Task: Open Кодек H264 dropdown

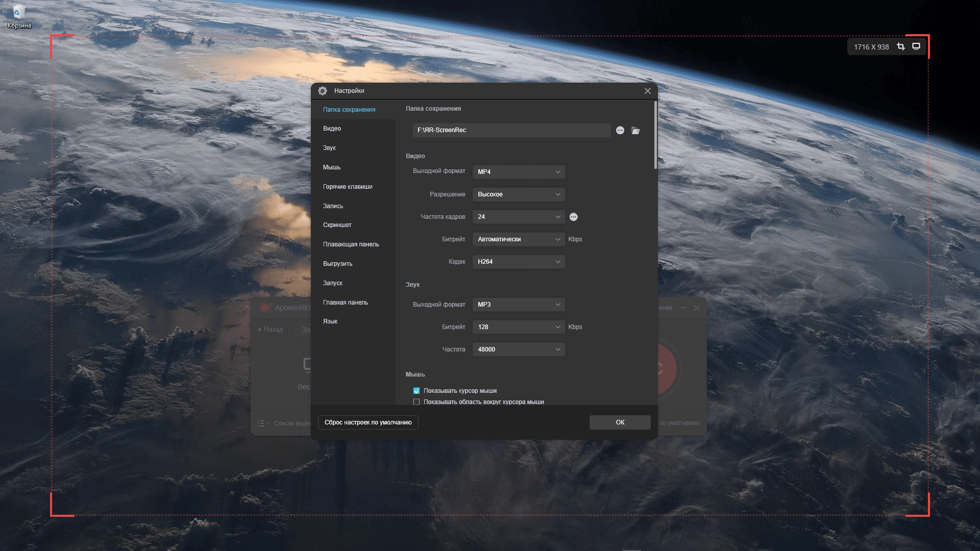Action: click(x=519, y=262)
